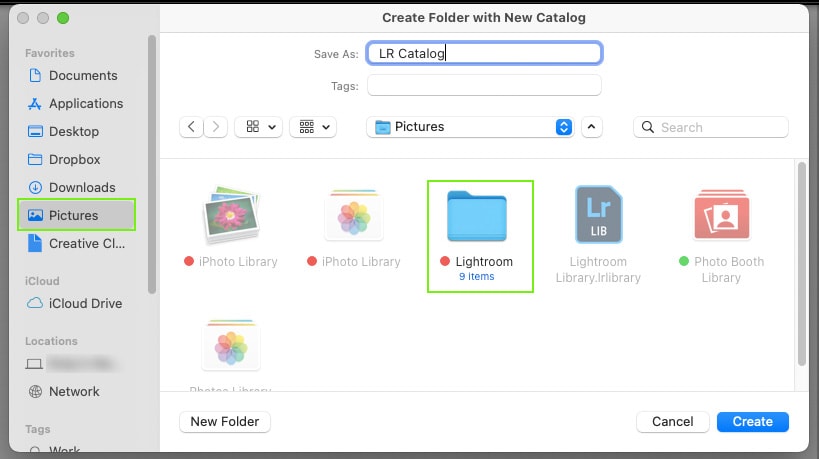Click the sidebar vertical scrollbar
Image resolution: width=819 pixels, height=459 pixels.
point(151,164)
